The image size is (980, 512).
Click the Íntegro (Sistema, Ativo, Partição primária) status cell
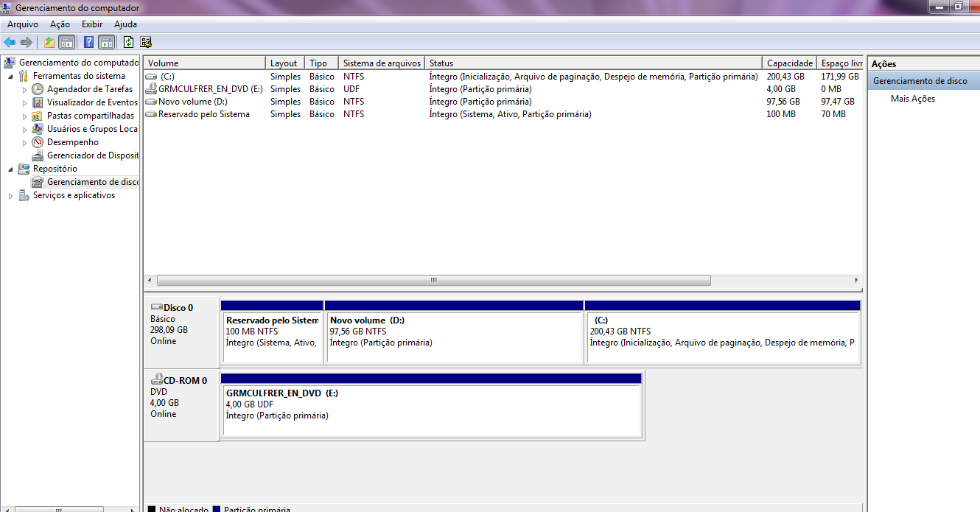pos(510,114)
